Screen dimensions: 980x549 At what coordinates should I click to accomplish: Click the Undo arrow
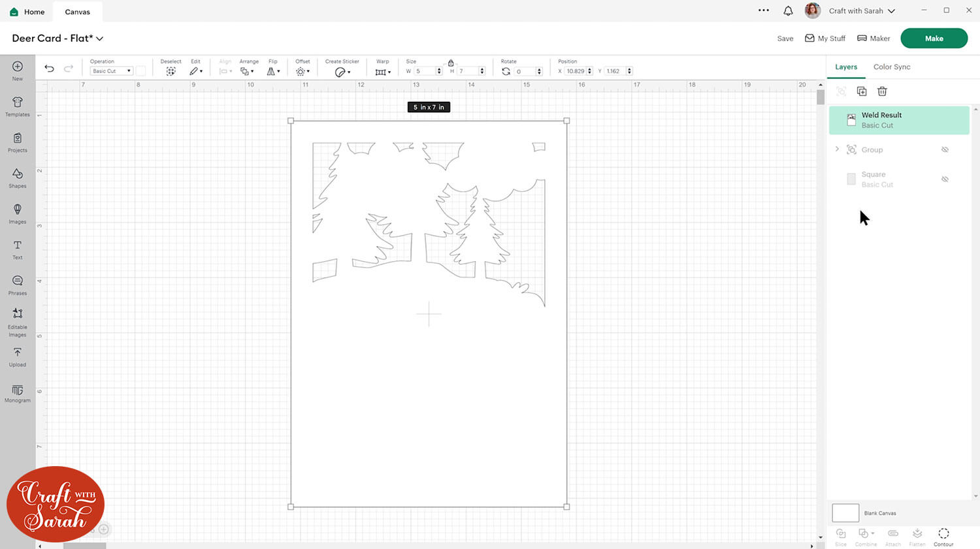(x=49, y=69)
